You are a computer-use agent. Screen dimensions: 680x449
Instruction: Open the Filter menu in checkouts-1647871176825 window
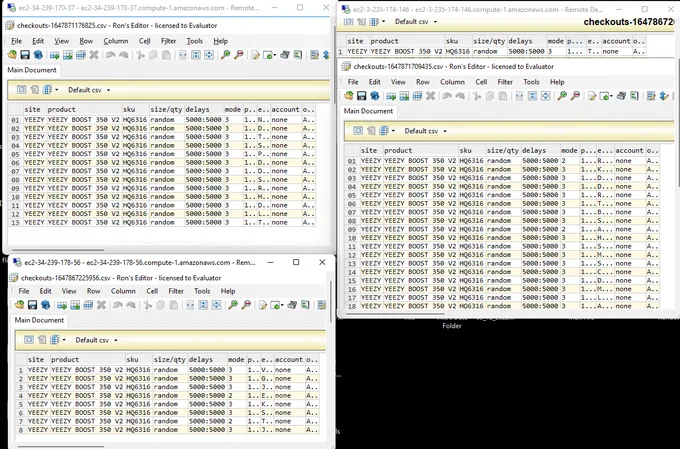click(x=168, y=41)
